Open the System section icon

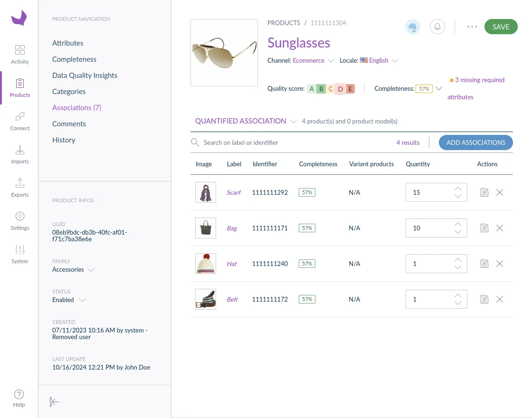point(19,253)
